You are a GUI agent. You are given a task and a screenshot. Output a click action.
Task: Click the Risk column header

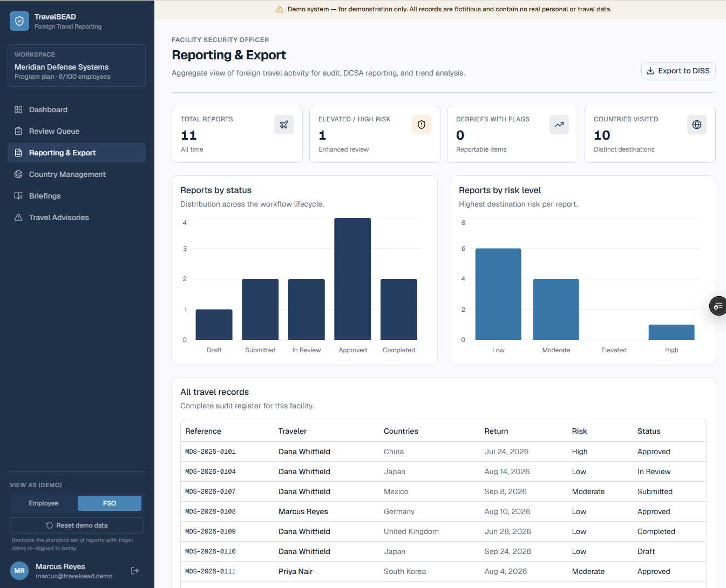(580, 431)
